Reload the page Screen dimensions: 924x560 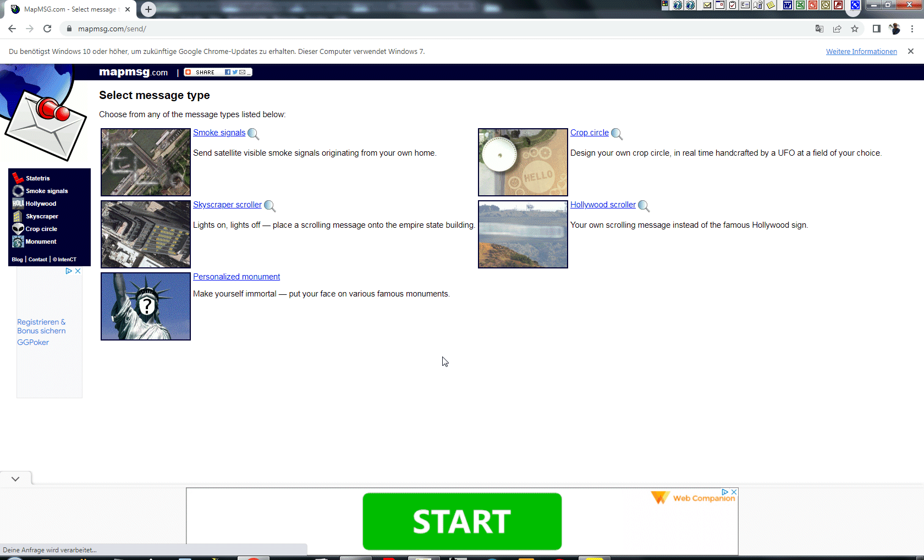(47, 29)
